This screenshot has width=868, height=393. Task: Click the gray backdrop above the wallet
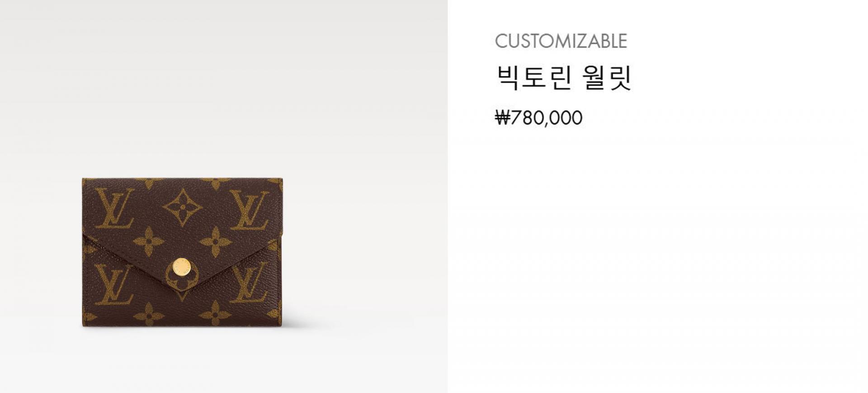tap(224, 90)
